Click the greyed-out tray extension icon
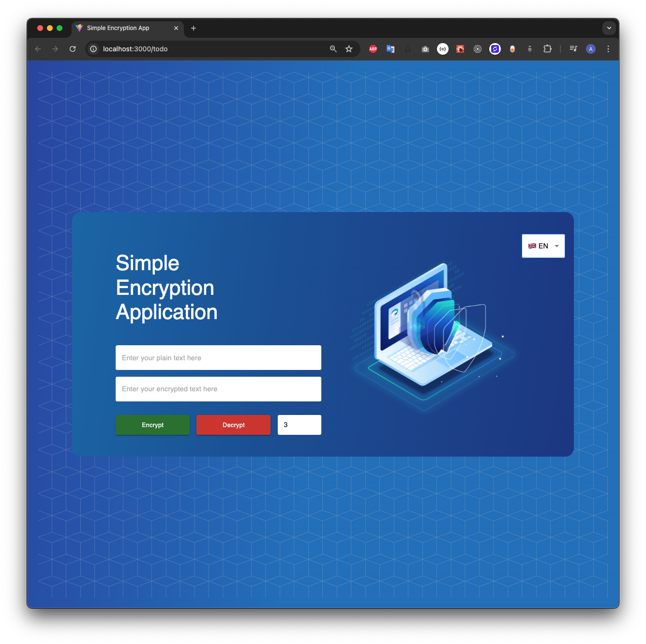 (408, 49)
